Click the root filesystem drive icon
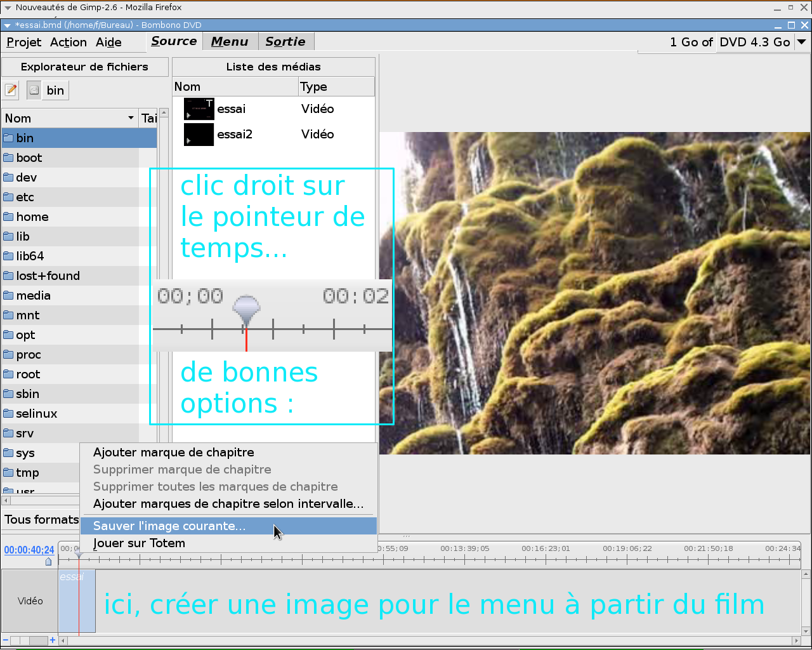The width and height of the screenshot is (812, 650). [34, 90]
